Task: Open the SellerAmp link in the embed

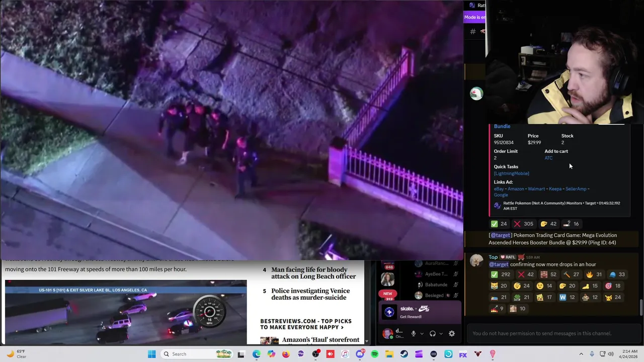Action: coord(576,189)
